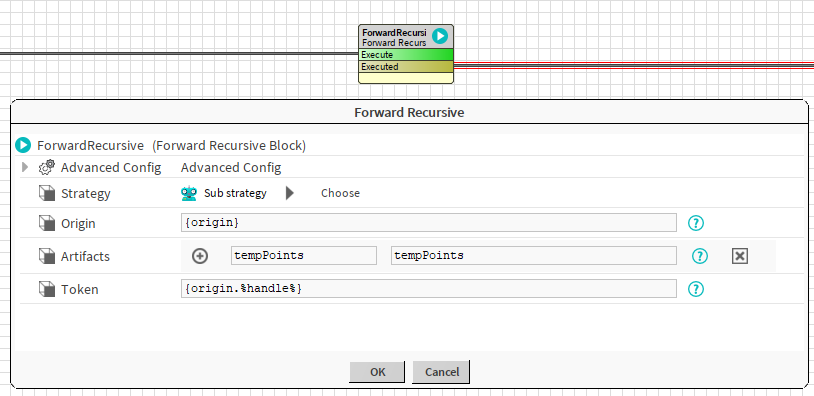Expand the Advanced Config row
This screenshot has height=396, width=814.
tap(24, 167)
